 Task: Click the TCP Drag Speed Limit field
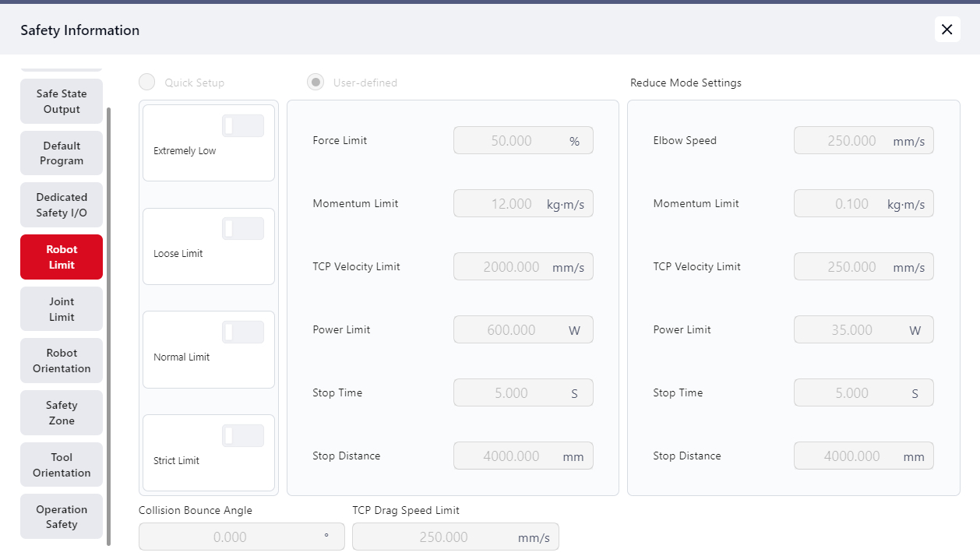(444, 537)
